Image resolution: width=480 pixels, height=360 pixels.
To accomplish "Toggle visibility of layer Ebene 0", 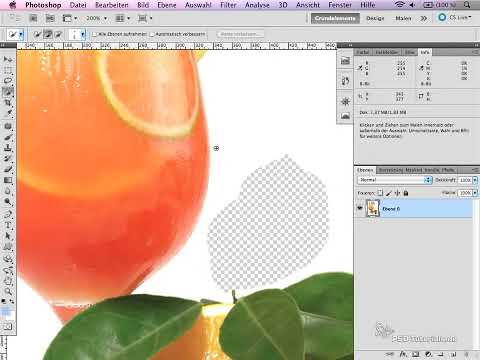I will coord(360,208).
